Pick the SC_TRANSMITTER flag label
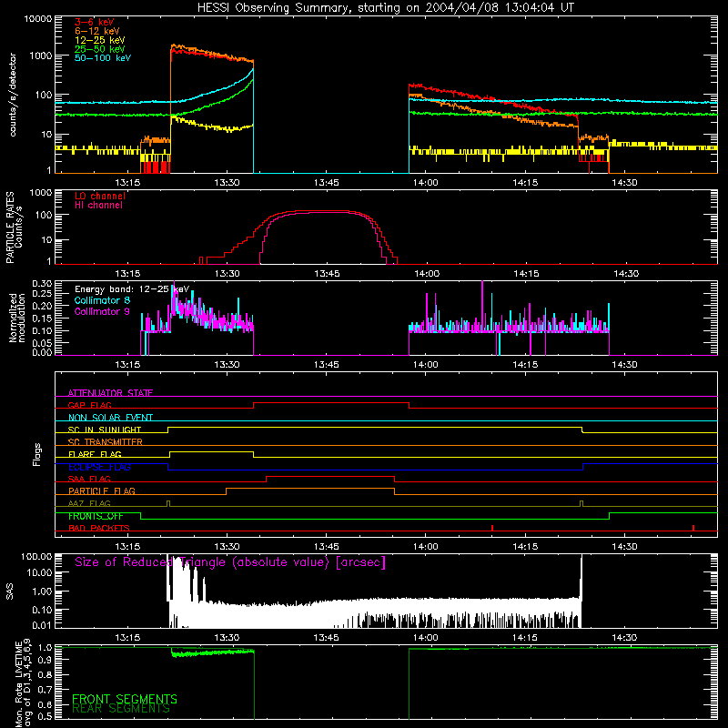Screen dimensions: 728x728 pos(106,441)
